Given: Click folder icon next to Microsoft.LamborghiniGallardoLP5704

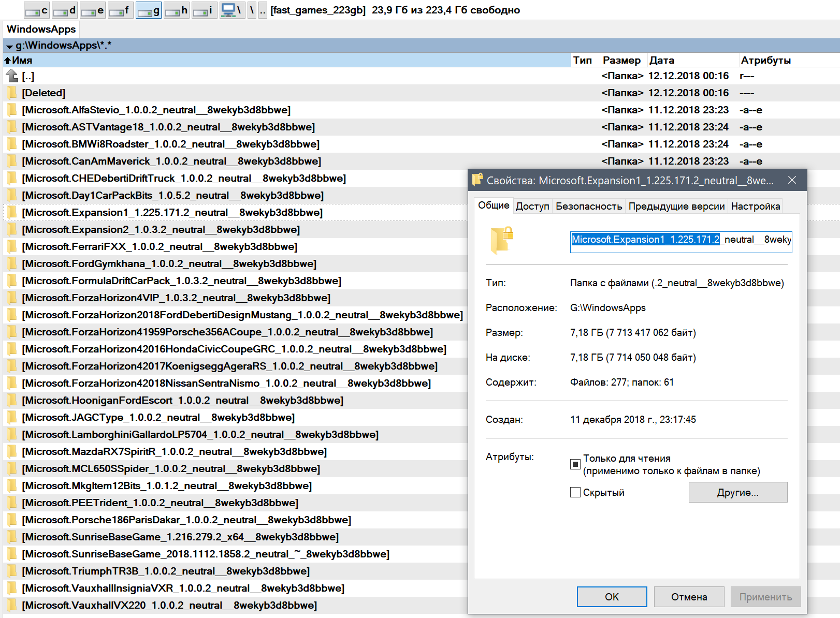Looking at the screenshot, I should [x=12, y=435].
